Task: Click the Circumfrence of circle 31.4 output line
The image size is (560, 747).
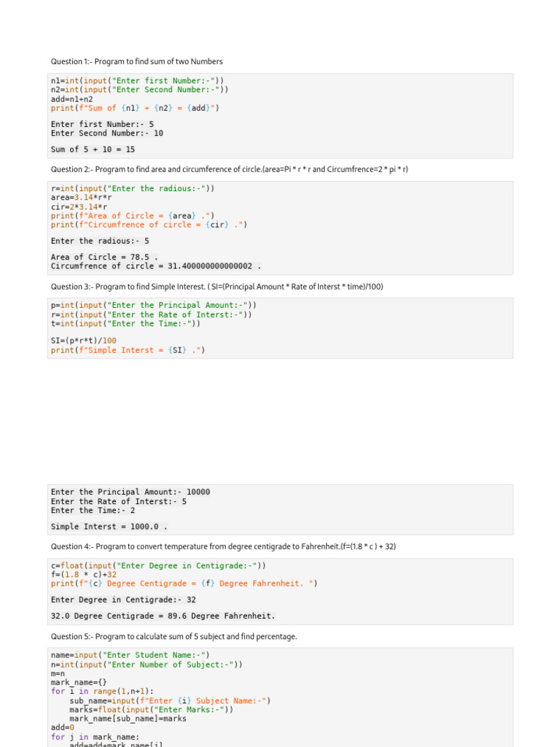Action: 156,266
